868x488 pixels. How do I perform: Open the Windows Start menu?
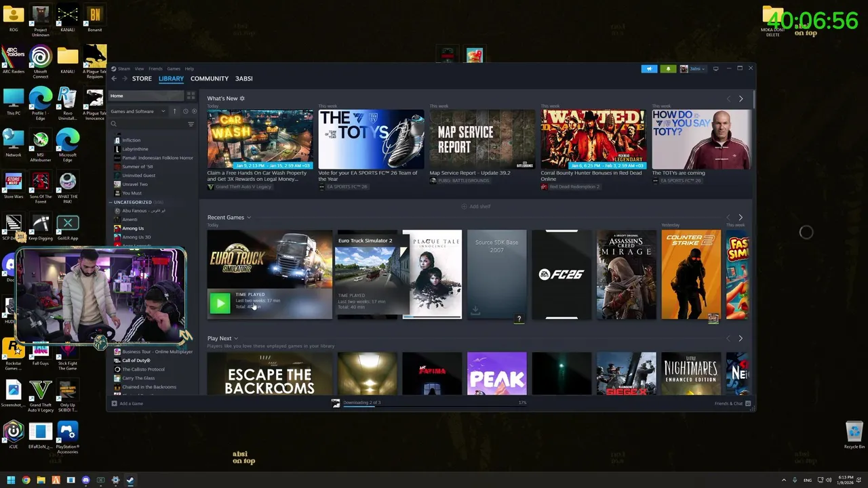pos(11,480)
